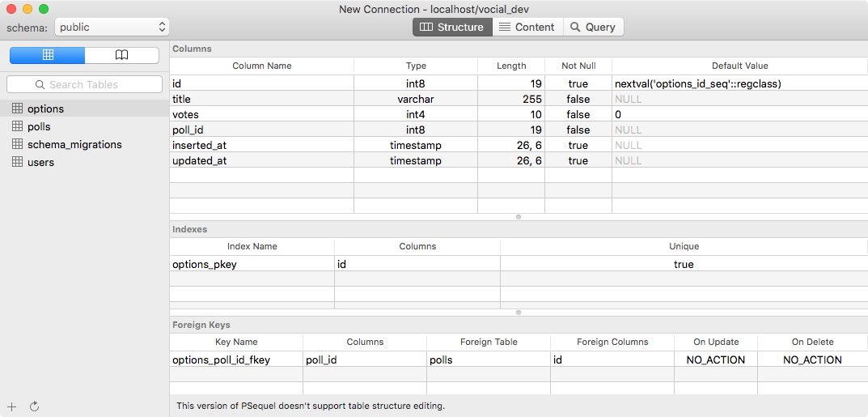Click the add (+) icon at bottom left
868x417 pixels.
coord(11,406)
